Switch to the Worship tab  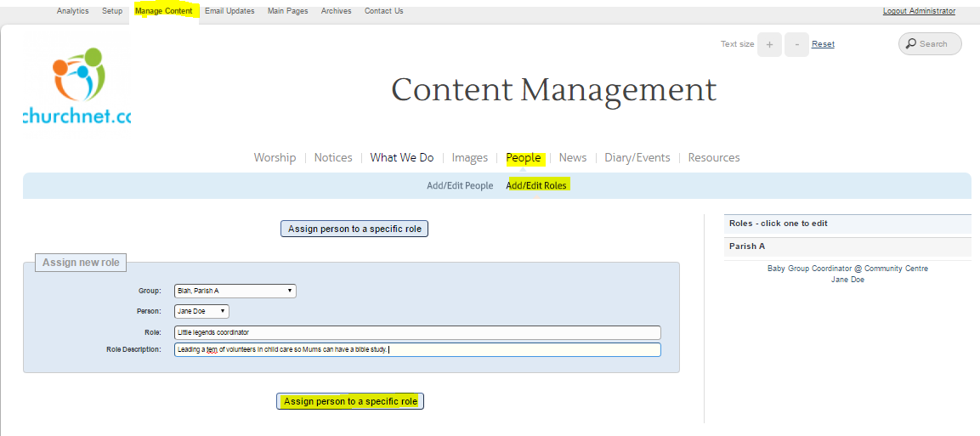[x=275, y=157]
